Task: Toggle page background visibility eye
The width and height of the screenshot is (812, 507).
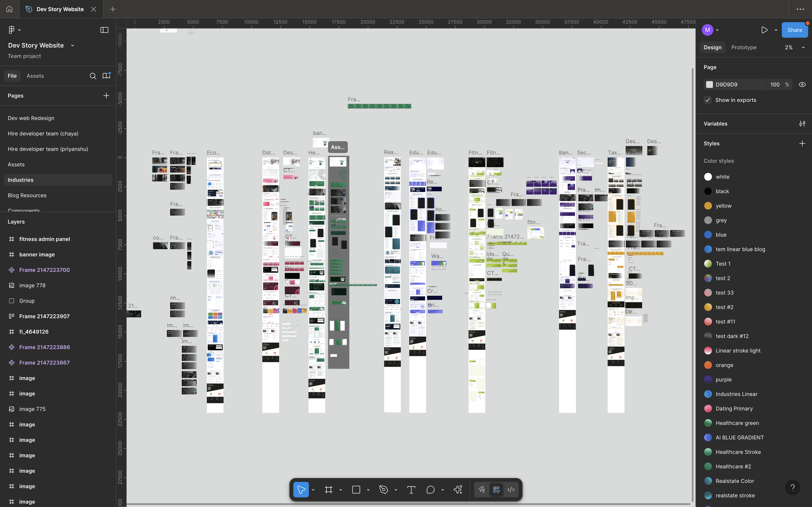Action: point(802,84)
